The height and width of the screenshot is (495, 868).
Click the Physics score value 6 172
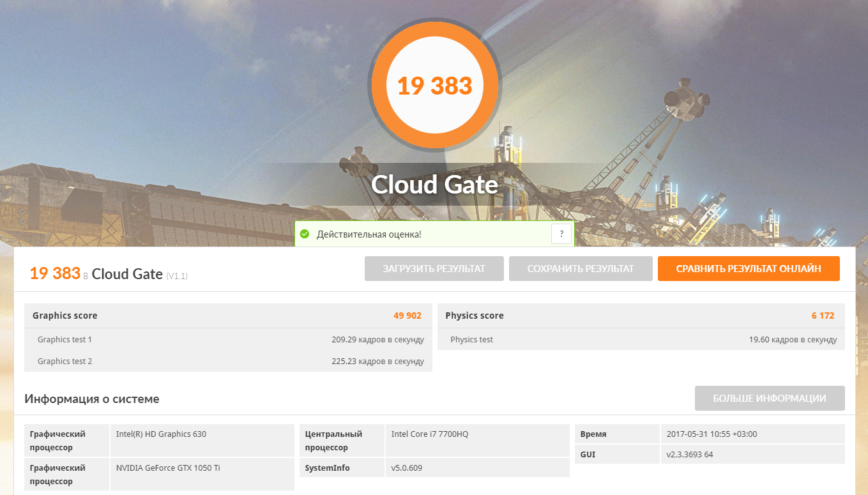pos(823,316)
